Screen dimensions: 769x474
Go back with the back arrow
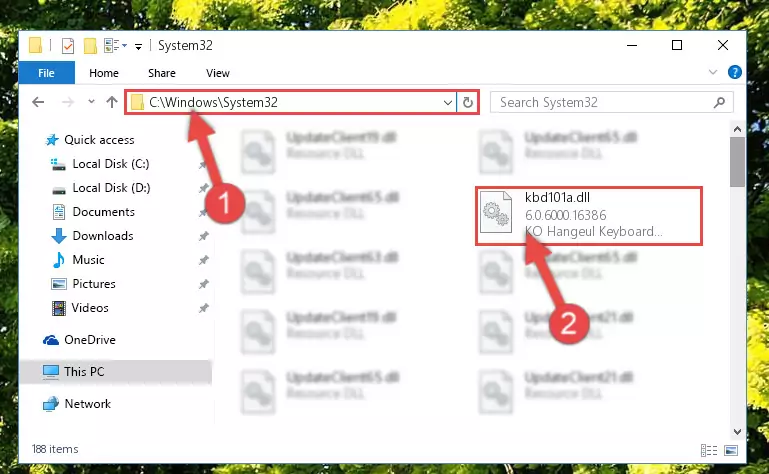[38, 102]
